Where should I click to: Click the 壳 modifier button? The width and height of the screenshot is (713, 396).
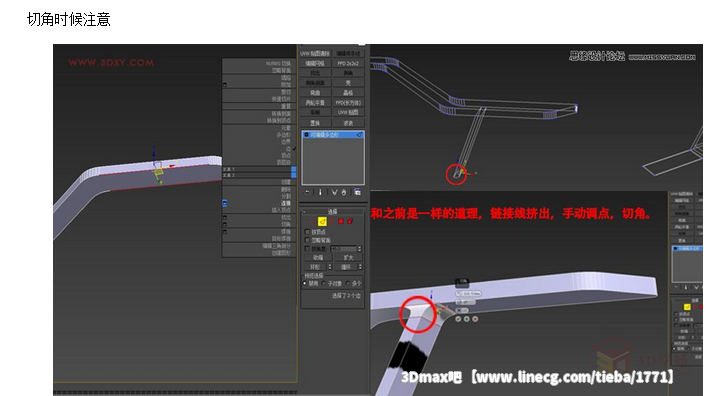[348, 83]
